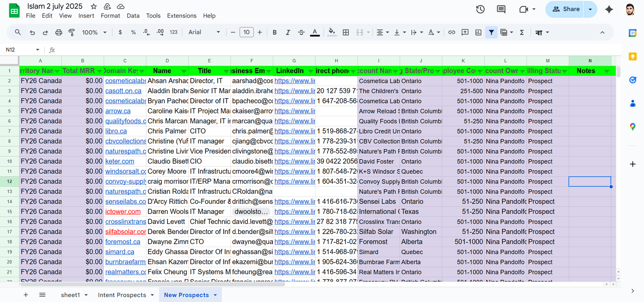The height and width of the screenshot is (302, 644).
Task: Open the Format menu
Action: coord(110,16)
